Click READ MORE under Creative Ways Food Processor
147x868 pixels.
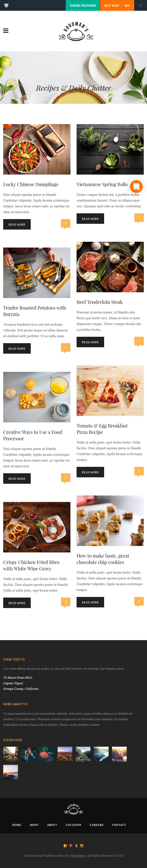(17, 478)
